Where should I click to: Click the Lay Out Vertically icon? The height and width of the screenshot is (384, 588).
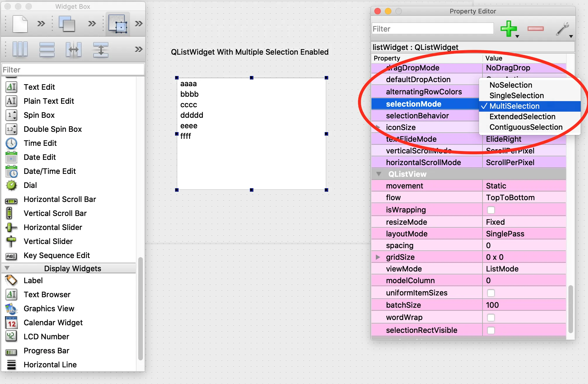(x=47, y=49)
